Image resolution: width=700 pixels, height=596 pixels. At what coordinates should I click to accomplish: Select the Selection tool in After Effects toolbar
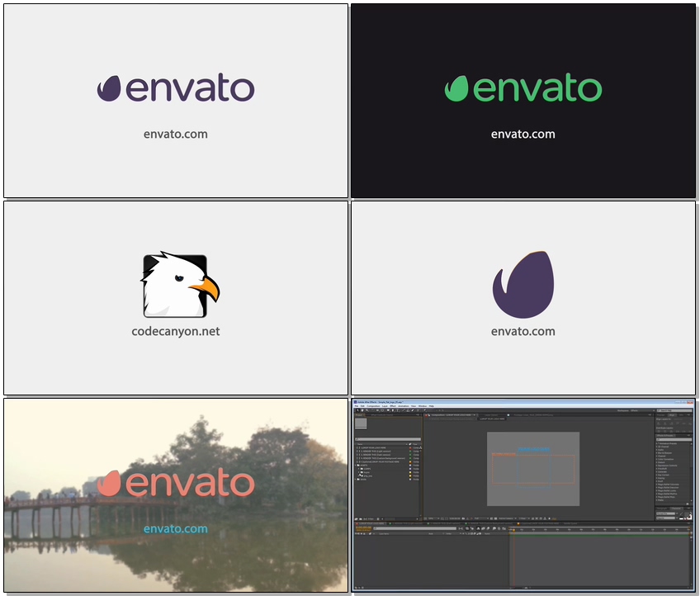357,410
